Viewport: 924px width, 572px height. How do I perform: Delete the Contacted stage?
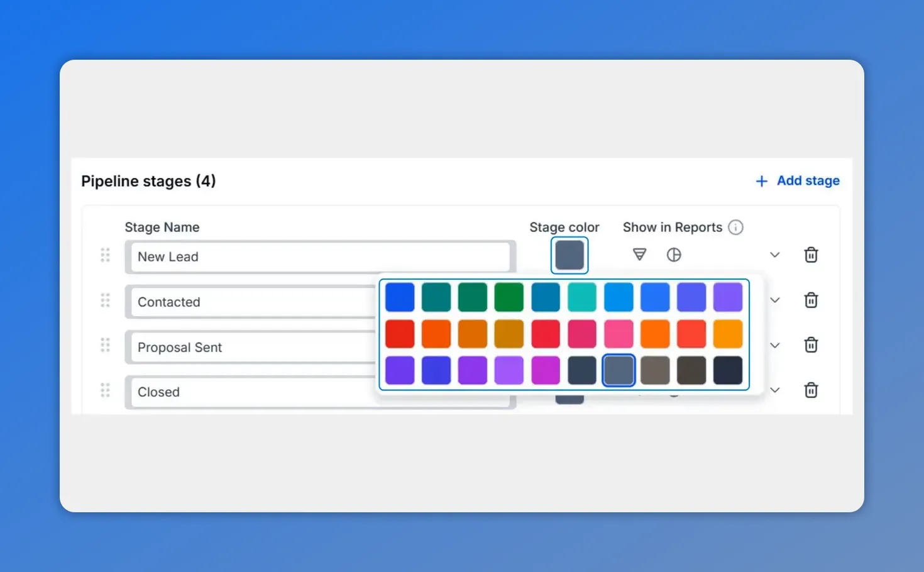pyautogui.click(x=811, y=300)
